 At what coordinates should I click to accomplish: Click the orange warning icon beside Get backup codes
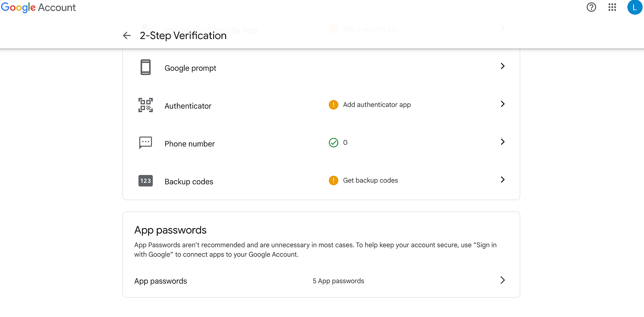(334, 180)
